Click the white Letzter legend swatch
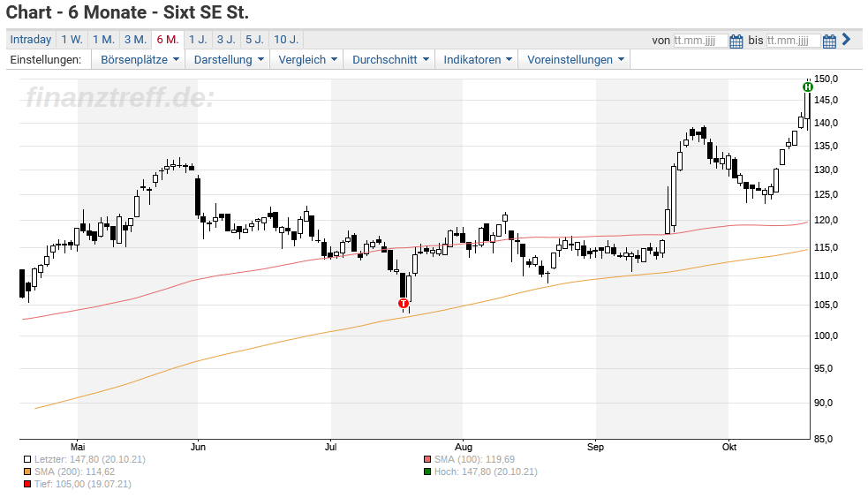 click(27, 459)
